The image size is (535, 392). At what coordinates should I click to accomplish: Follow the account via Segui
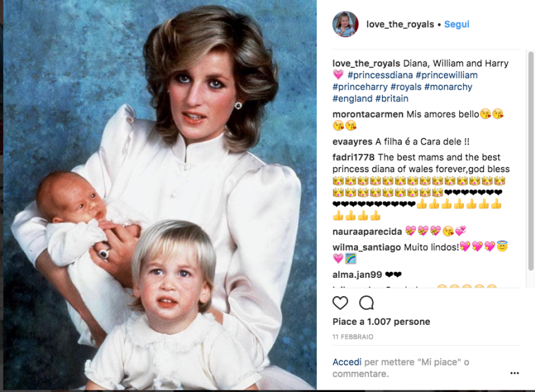click(456, 24)
